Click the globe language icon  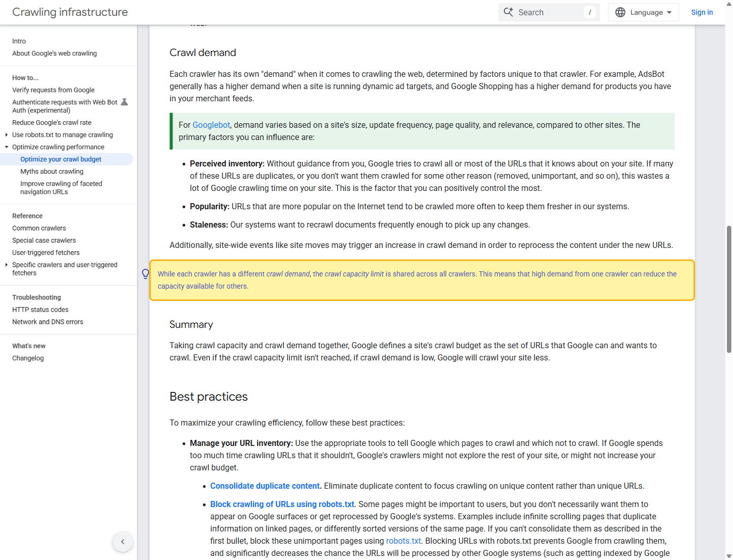click(x=620, y=12)
